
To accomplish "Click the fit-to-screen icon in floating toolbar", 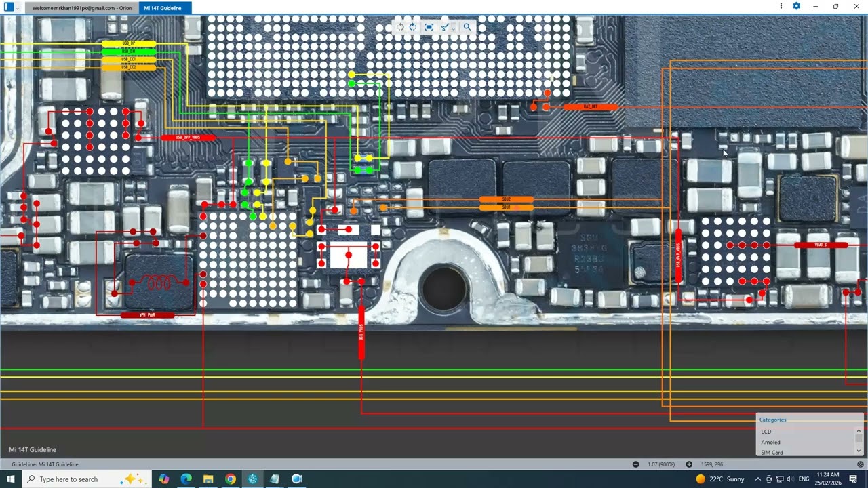I will [x=429, y=27].
